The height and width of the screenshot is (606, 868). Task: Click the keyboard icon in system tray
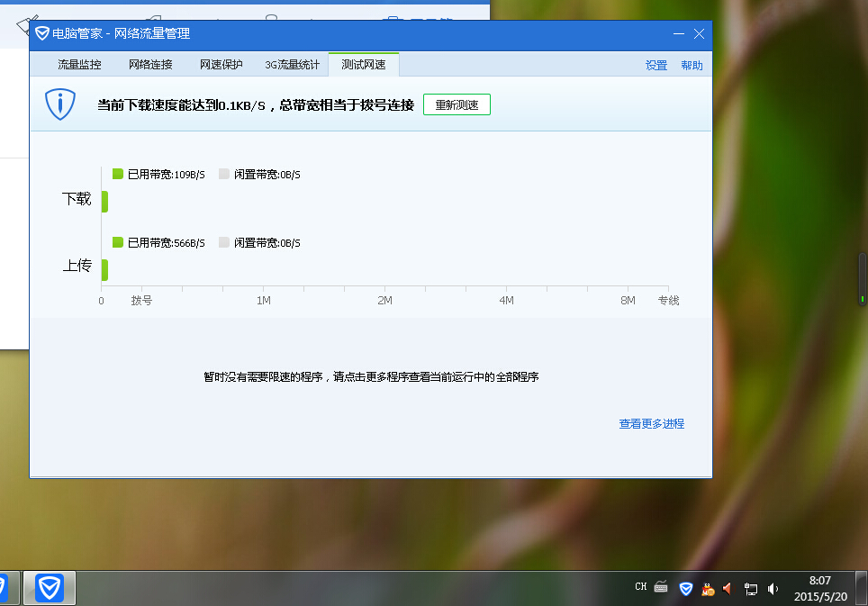tap(661, 587)
